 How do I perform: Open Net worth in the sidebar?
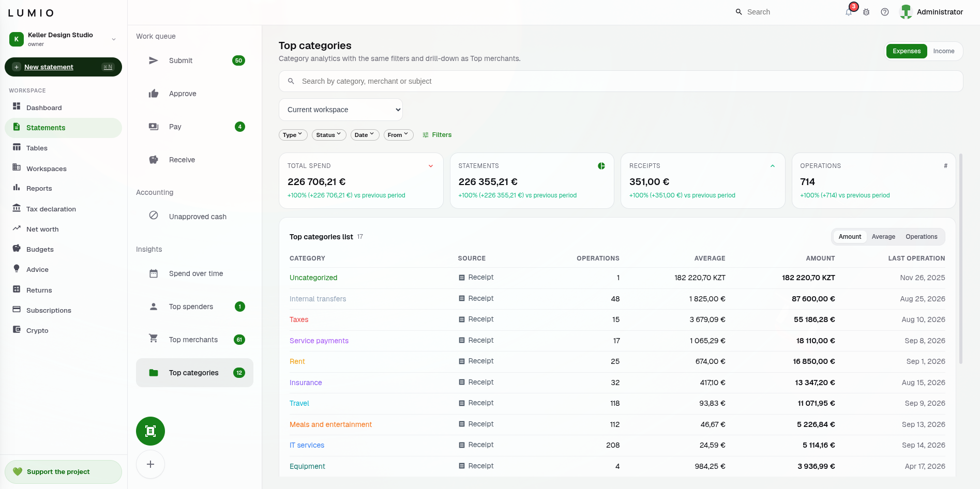(64, 229)
